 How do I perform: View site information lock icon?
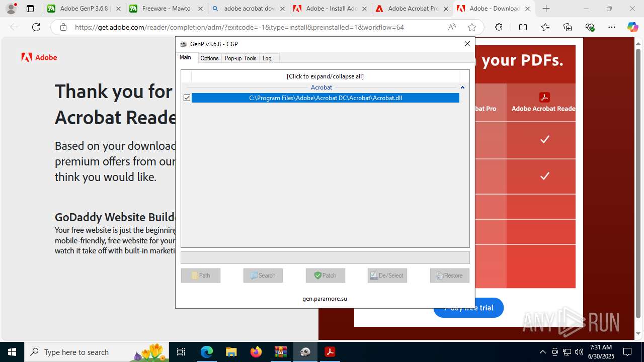coord(63,27)
